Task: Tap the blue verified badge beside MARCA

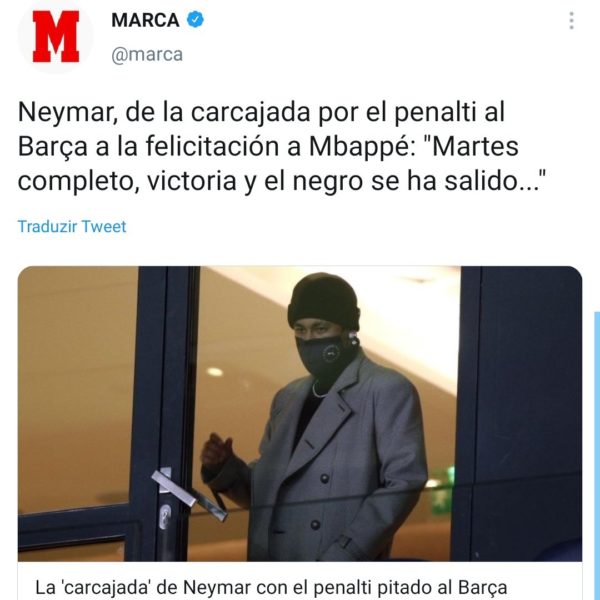Action: pos(195,20)
